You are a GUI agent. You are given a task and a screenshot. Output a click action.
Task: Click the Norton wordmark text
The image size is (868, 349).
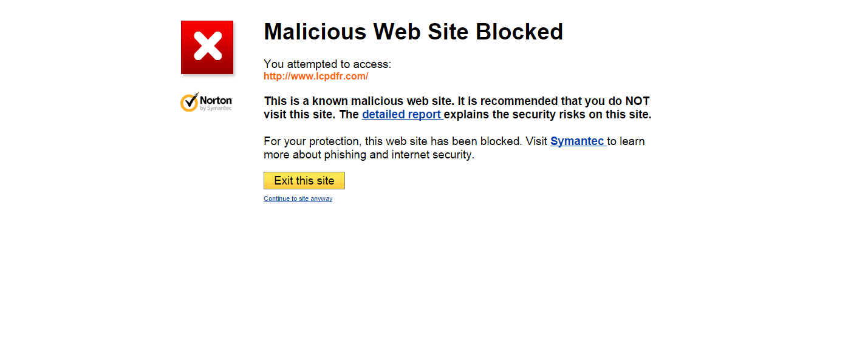click(216, 100)
